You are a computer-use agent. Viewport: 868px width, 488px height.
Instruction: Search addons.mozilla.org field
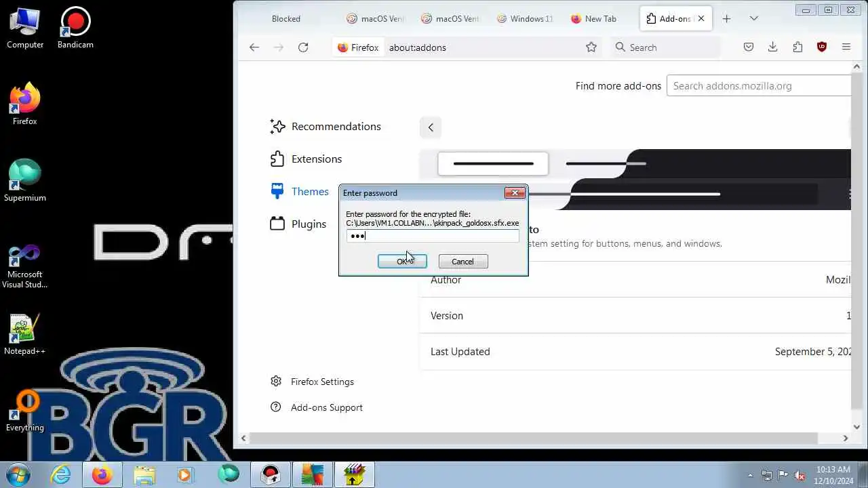click(x=758, y=86)
